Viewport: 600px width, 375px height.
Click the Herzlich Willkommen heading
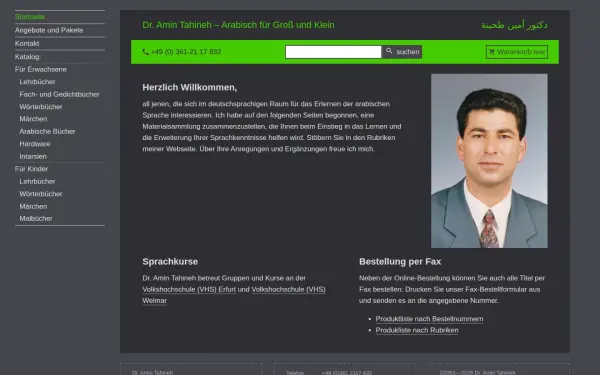[190, 88]
